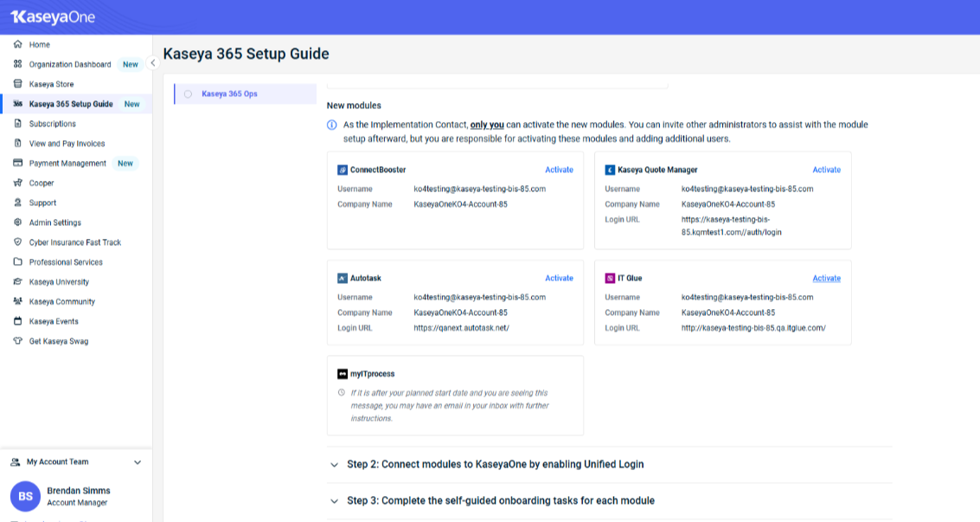Click the New badge beside Payment Management

(125, 163)
